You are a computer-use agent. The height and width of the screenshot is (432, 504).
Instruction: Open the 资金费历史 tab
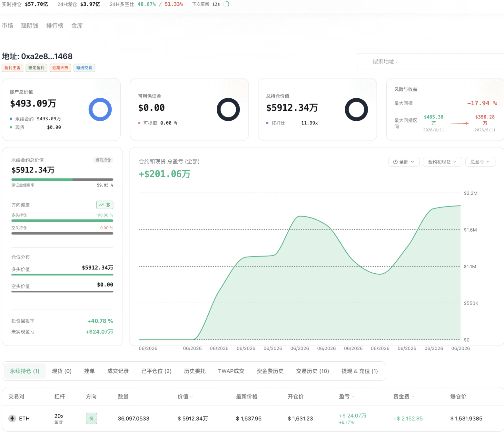pos(270,371)
